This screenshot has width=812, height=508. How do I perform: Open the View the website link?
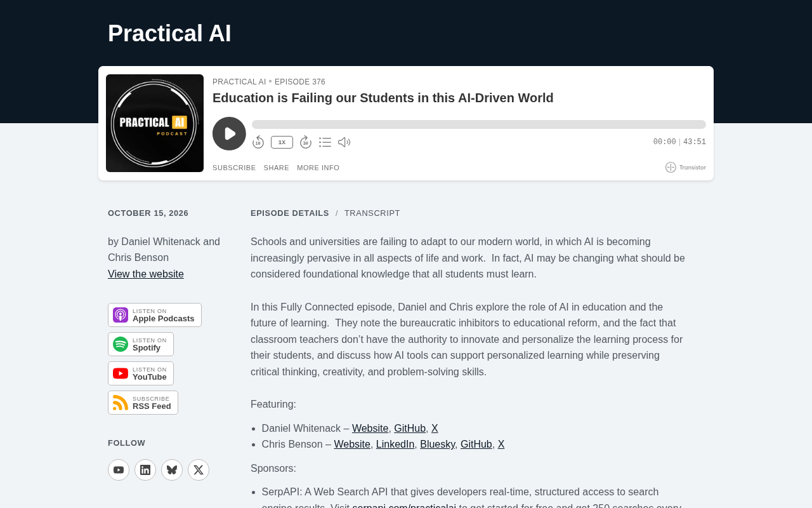coord(146,274)
